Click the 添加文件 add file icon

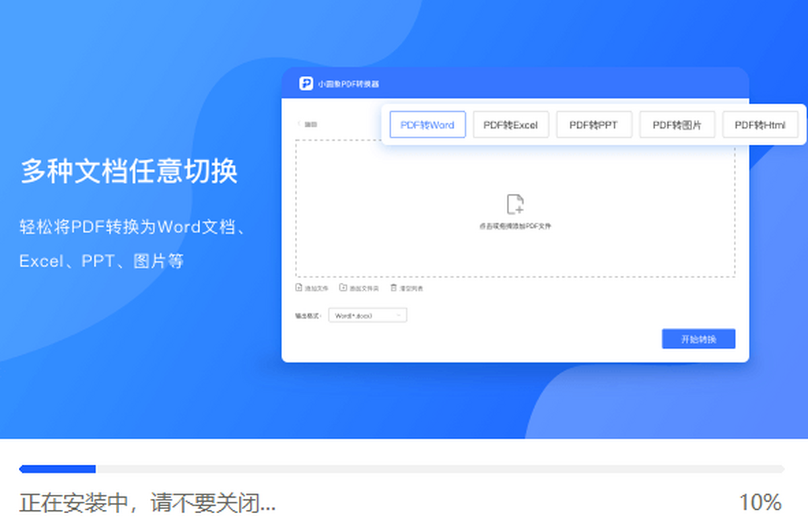(300, 288)
